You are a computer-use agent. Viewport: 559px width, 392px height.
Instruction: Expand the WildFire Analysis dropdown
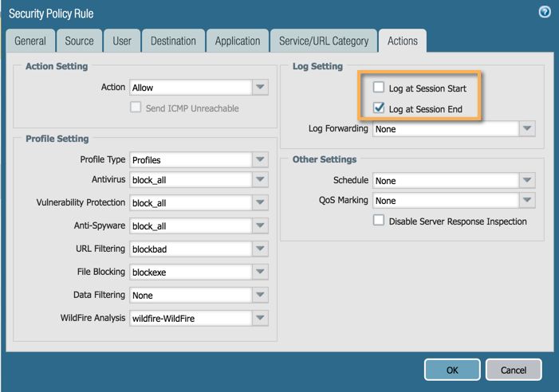pyautogui.click(x=261, y=319)
